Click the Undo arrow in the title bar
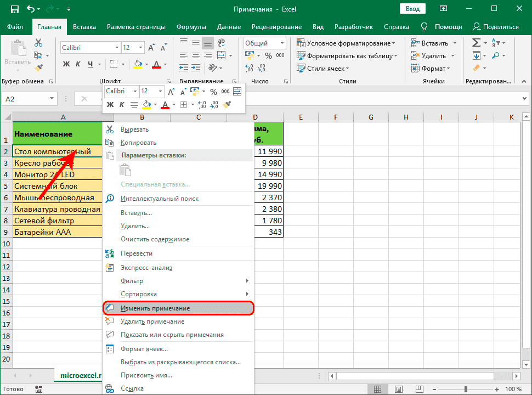The image size is (532, 395). [x=32, y=9]
